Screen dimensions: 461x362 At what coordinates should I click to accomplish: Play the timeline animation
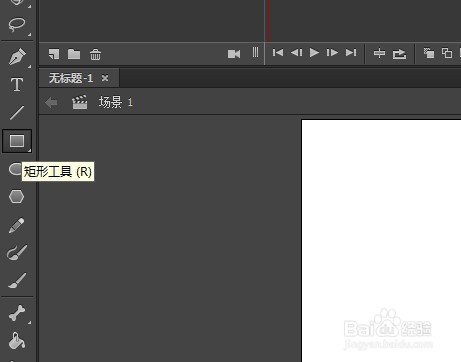click(x=314, y=53)
